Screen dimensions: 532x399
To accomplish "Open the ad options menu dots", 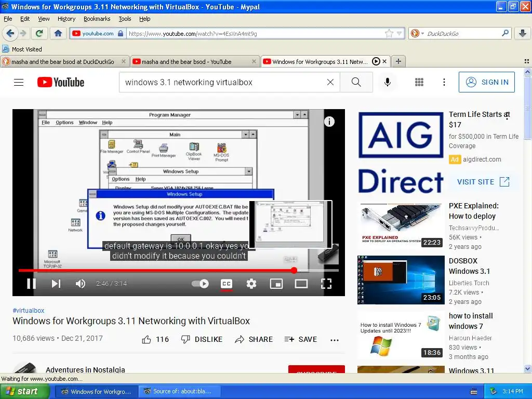I will pyautogui.click(x=507, y=116).
